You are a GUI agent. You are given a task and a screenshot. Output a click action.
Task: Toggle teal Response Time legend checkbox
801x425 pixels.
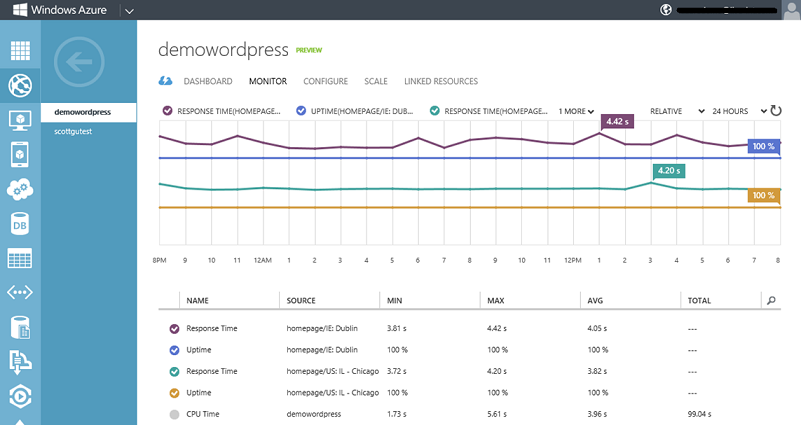click(435, 110)
